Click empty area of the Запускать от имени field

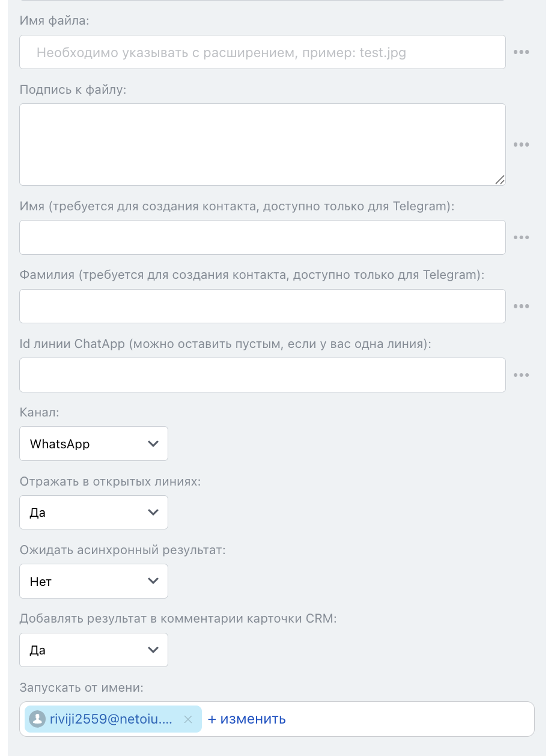(x=409, y=719)
